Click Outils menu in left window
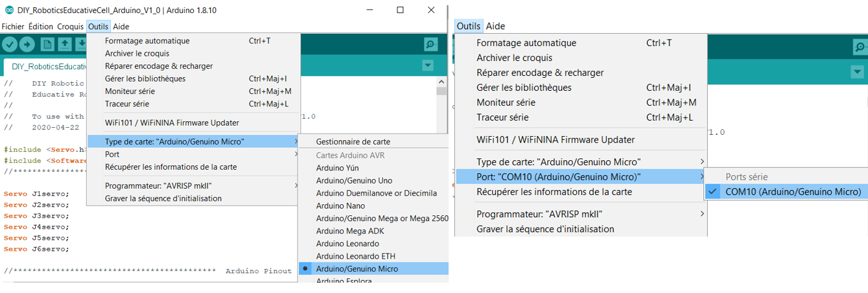The image size is (868, 293). 98,27
